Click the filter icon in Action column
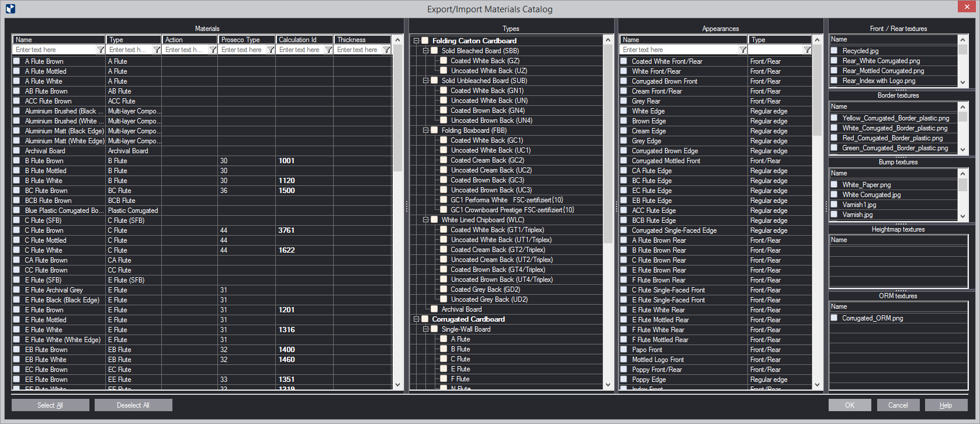980x424 pixels. tap(213, 50)
